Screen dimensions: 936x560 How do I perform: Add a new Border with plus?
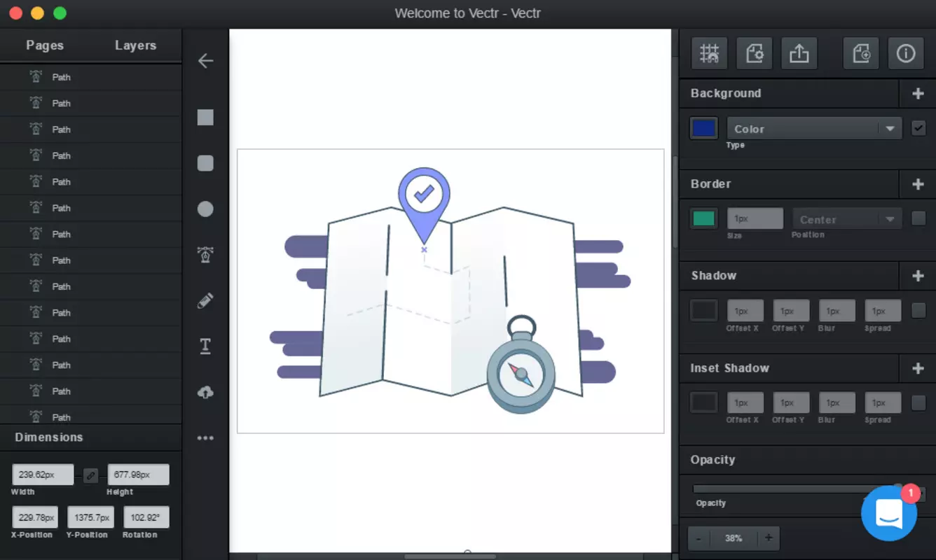[918, 184]
